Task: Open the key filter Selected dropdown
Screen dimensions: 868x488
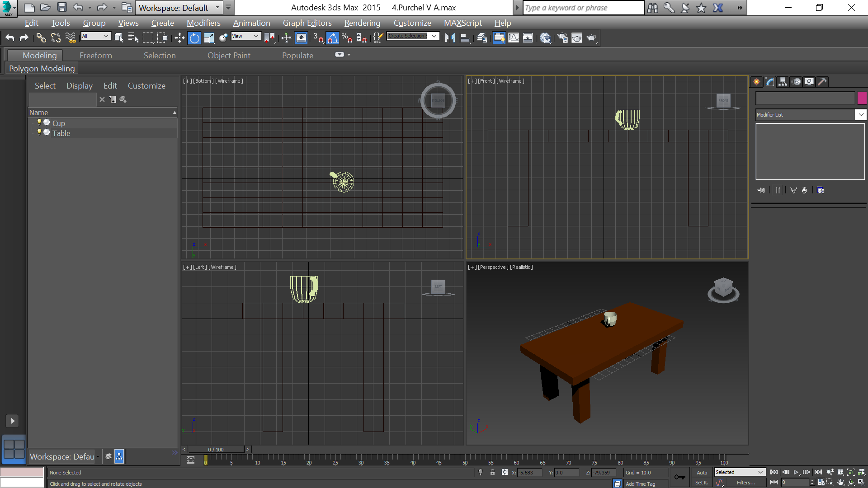Action: [740, 472]
